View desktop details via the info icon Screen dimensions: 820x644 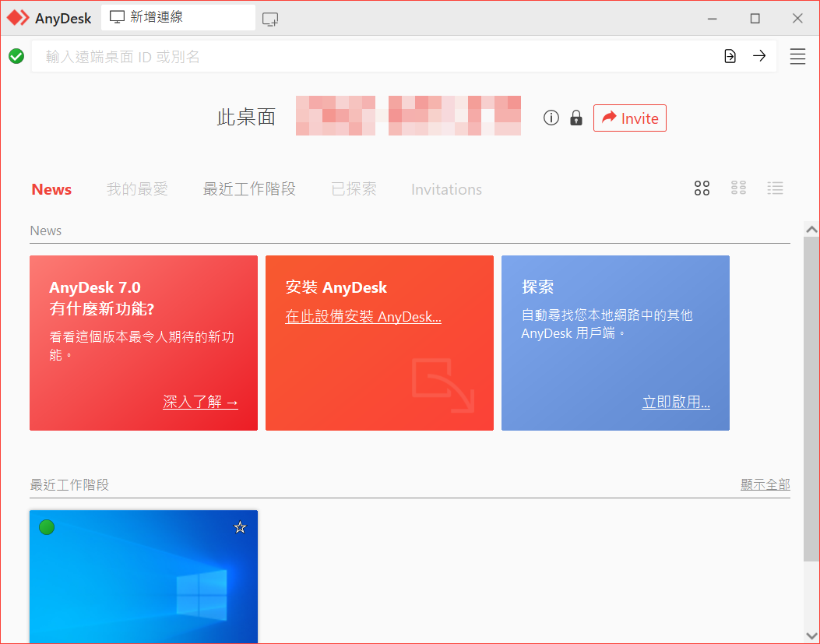551,118
